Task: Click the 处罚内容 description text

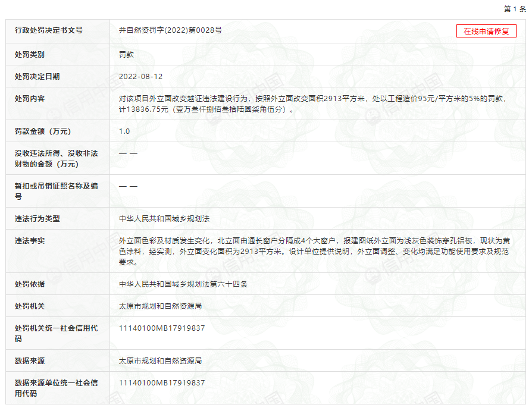Action: (x=314, y=103)
